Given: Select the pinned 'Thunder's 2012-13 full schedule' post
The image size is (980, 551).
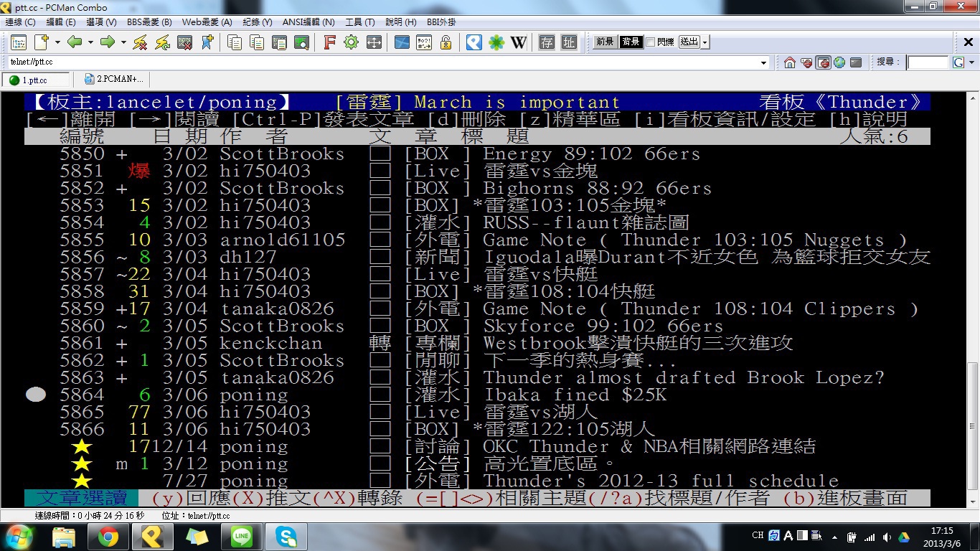Looking at the screenshot, I should point(477,481).
